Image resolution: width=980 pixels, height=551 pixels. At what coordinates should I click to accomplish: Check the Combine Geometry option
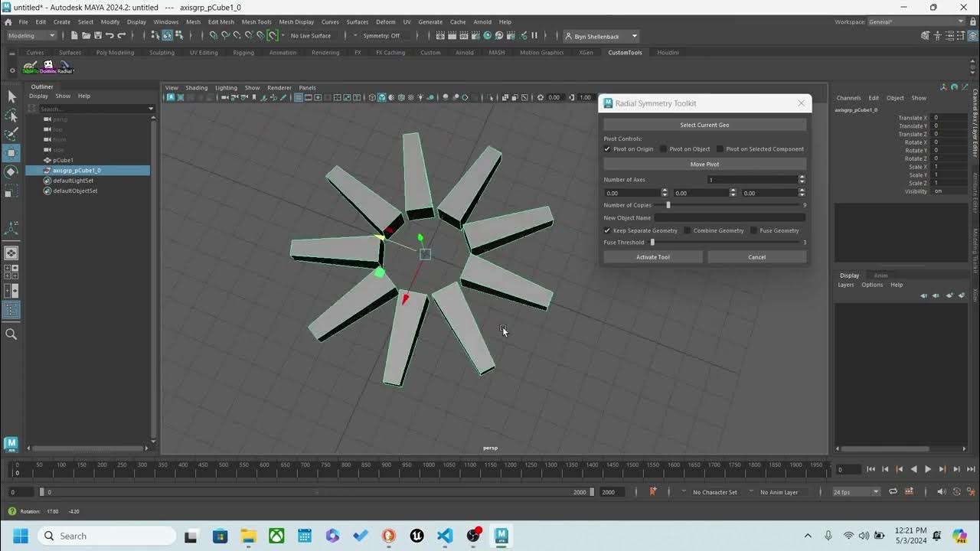tap(688, 230)
